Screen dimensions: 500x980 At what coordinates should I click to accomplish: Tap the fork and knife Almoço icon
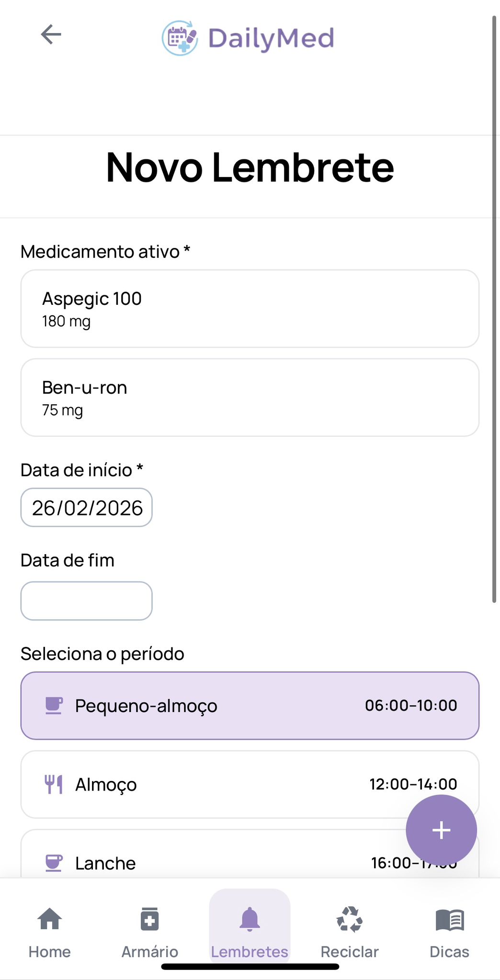coord(54,784)
